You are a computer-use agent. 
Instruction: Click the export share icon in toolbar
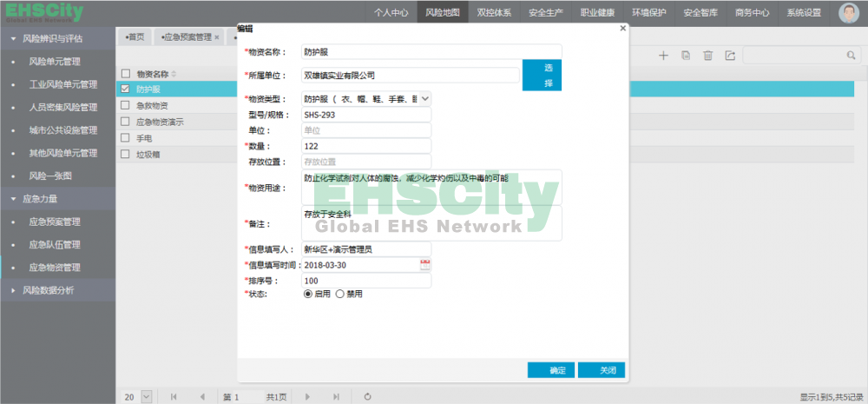click(730, 56)
